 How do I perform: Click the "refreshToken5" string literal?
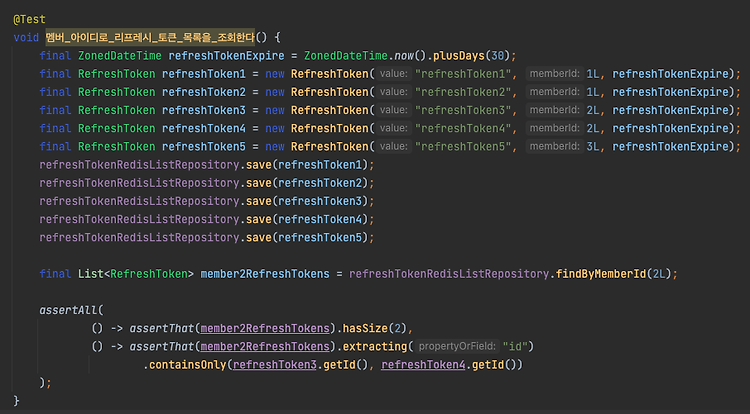click(x=463, y=147)
